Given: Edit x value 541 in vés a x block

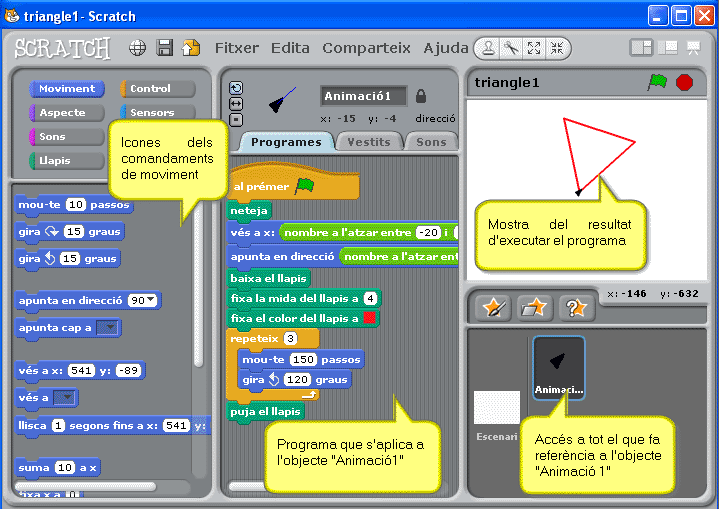Looking at the screenshot, I should point(81,371).
